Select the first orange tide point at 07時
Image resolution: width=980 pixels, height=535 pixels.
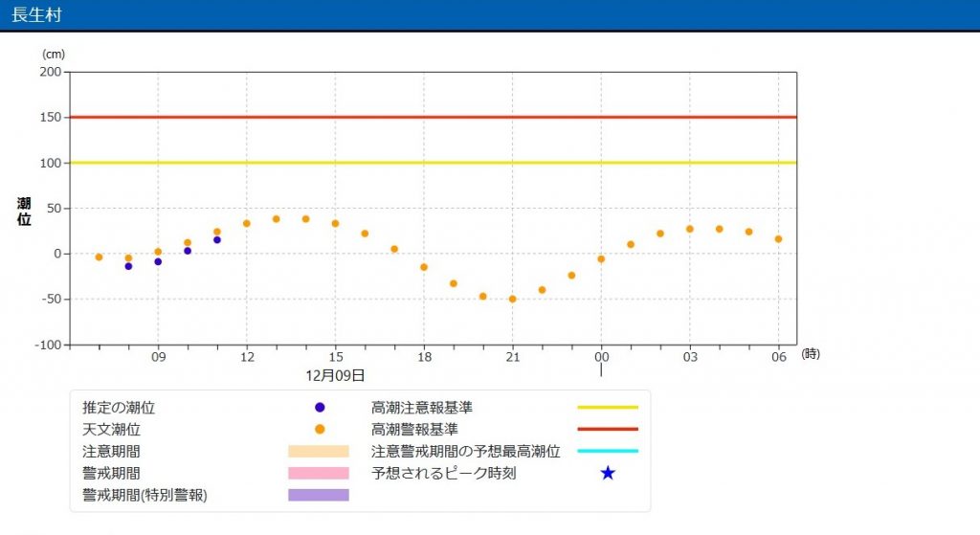pyautogui.click(x=99, y=257)
